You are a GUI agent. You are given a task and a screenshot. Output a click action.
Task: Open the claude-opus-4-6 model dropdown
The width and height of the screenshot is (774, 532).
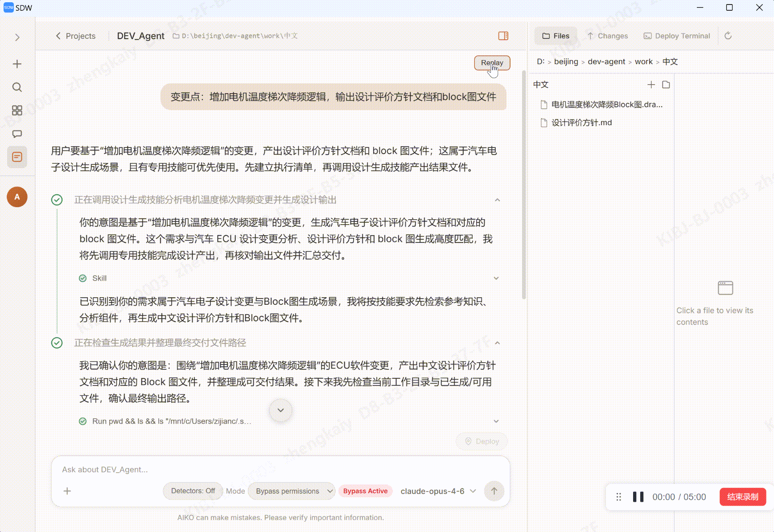438,491
